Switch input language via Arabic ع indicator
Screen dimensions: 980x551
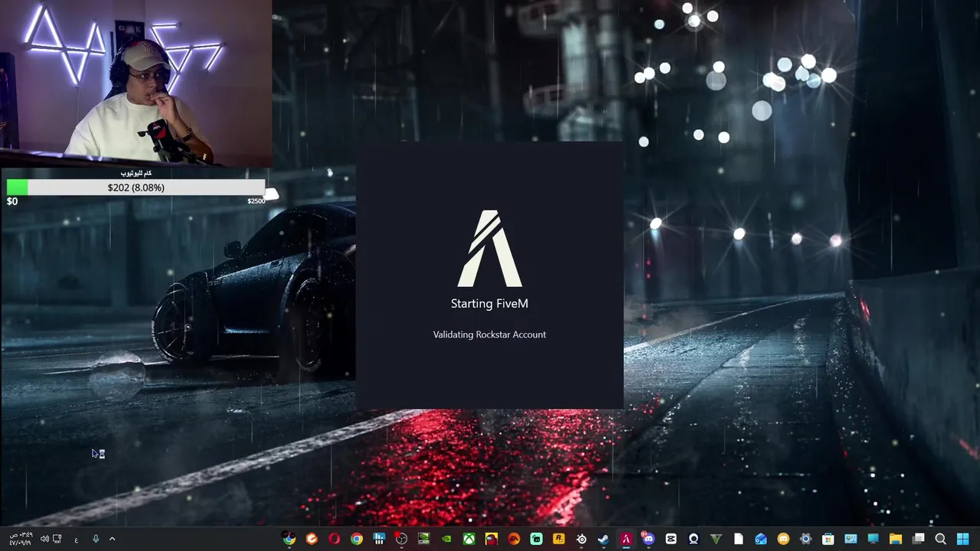point(77,540)
